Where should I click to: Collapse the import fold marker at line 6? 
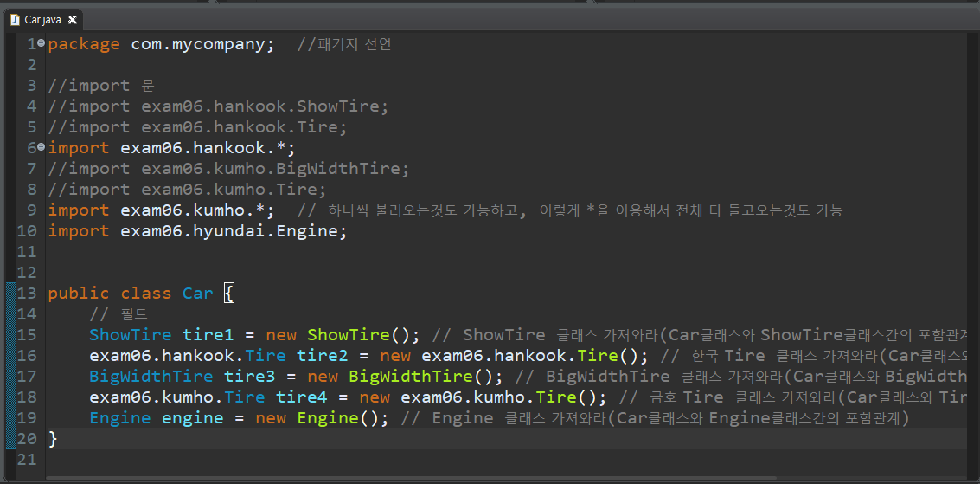pyautogui.click(x=42, y=147)
